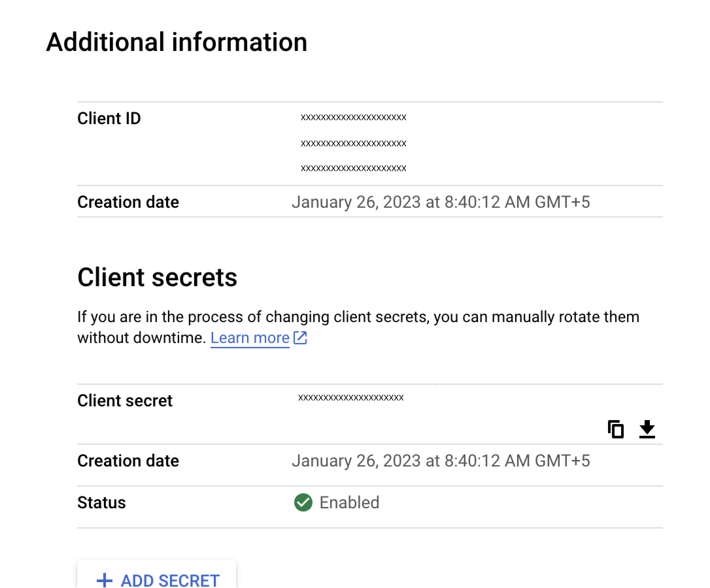This screenshot has width=710, height=588.
Task: Click the first Client ID masked line
Action: (x=353, y=117)
